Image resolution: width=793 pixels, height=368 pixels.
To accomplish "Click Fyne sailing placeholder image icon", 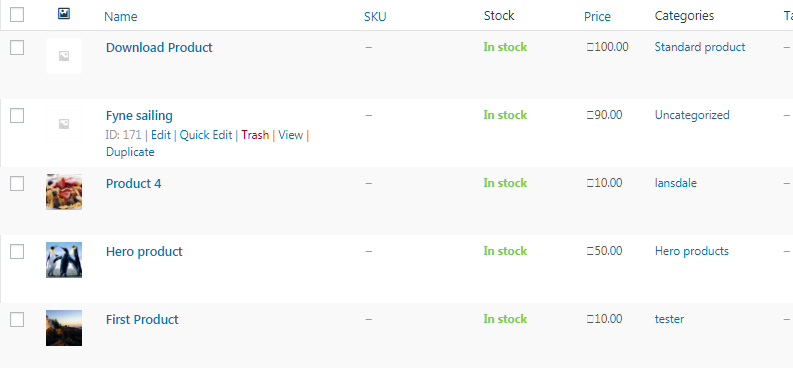I will pos(64,124).
